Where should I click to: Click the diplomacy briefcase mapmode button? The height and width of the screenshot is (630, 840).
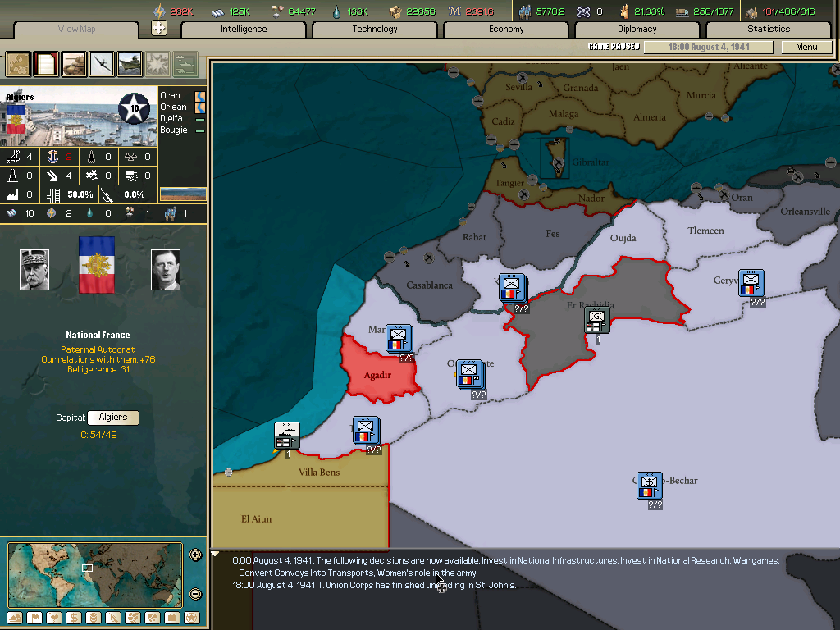(x=171, y=618)
